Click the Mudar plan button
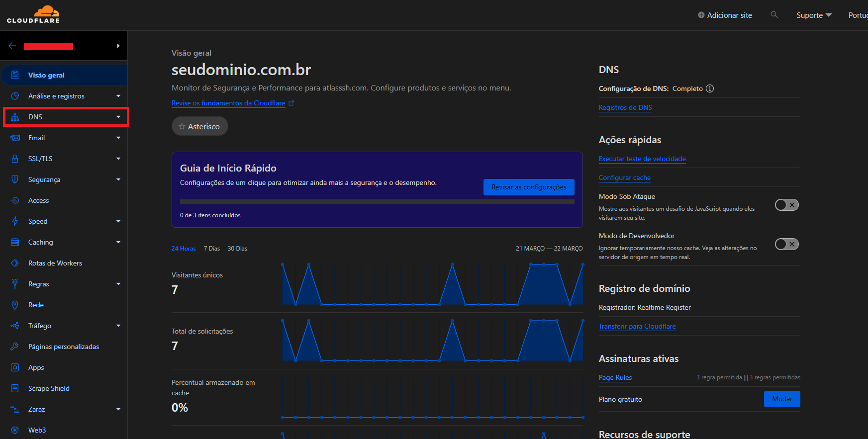The width and height of the screenshot is (868, 439). tap(782, 399)
